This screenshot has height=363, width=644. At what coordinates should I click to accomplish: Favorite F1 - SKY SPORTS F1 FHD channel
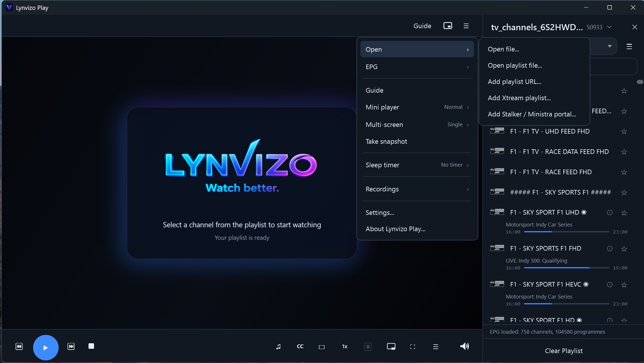[x=624, y=249]
